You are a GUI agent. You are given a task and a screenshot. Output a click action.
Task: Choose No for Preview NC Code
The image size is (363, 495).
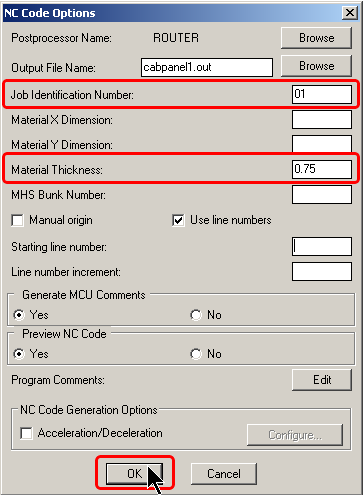[x=196, y=354]
